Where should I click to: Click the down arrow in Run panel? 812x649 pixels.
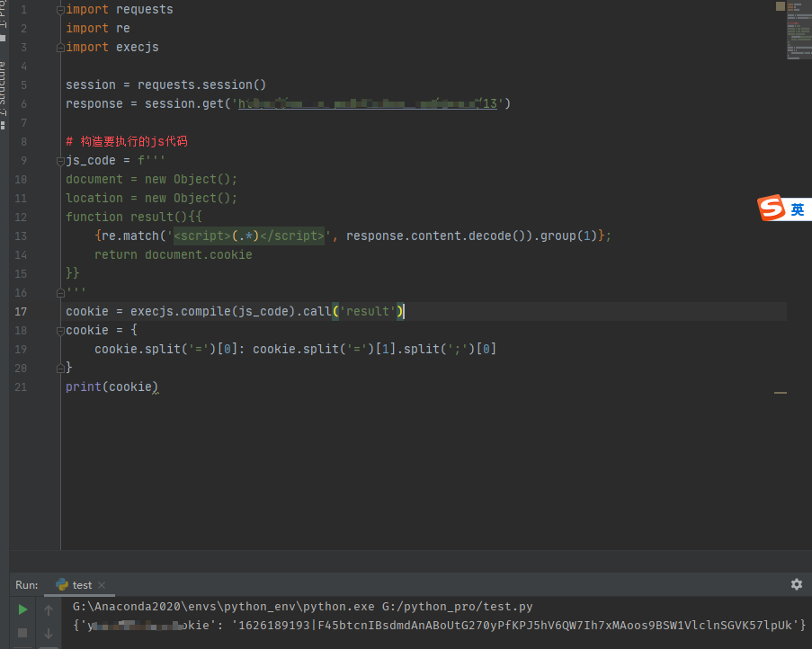49,634
